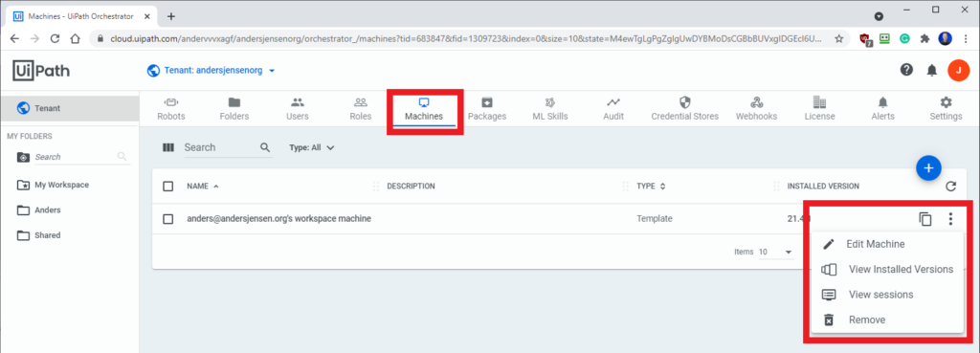
Task: Go to the Webhooks tab
Action: coord(756,109)
